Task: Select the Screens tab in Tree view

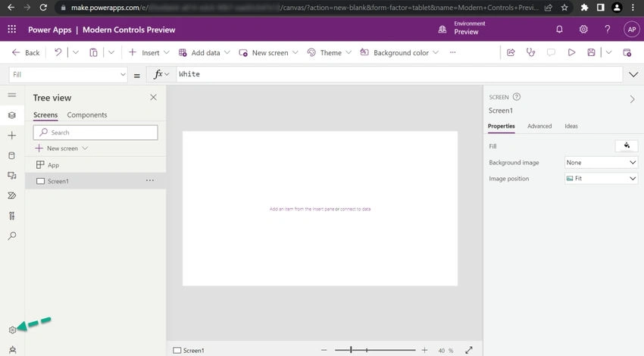Action: [x=45, y=115]
